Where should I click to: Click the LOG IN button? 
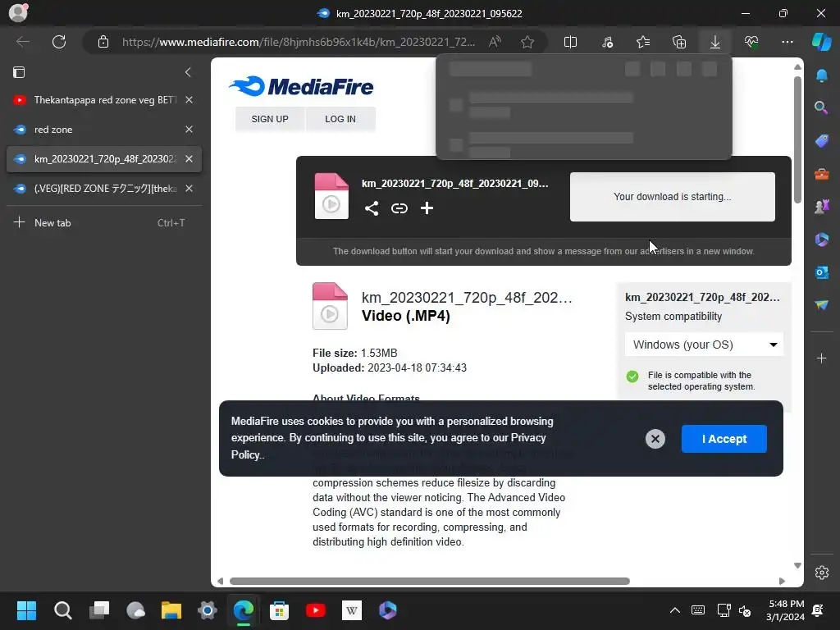[340, 119]
